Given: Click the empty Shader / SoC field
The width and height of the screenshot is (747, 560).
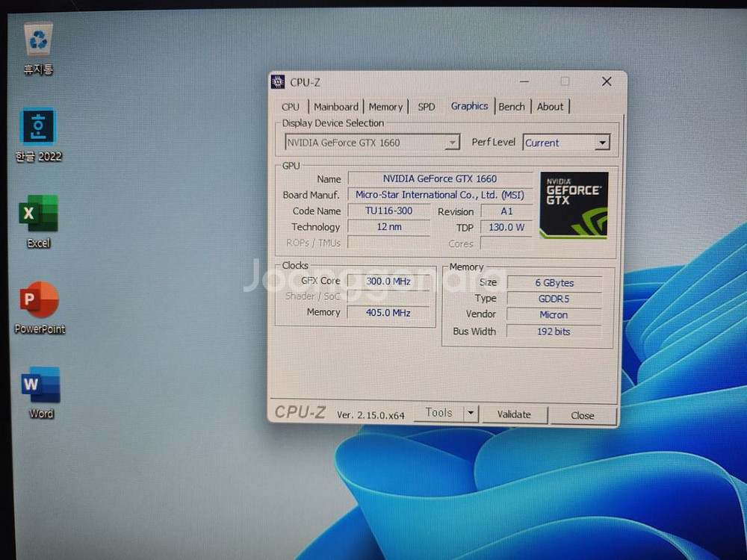Looking at the screenshot, I should (388, 296).
